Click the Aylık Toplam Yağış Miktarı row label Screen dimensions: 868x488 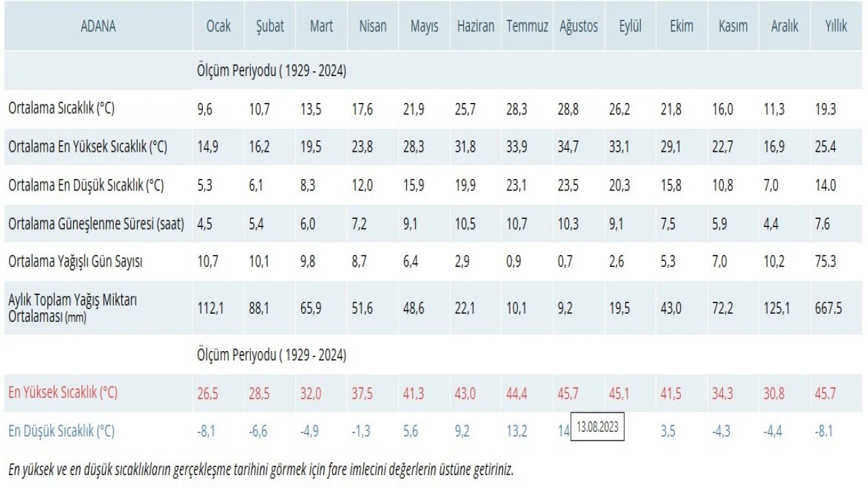(x=73, y=308)
